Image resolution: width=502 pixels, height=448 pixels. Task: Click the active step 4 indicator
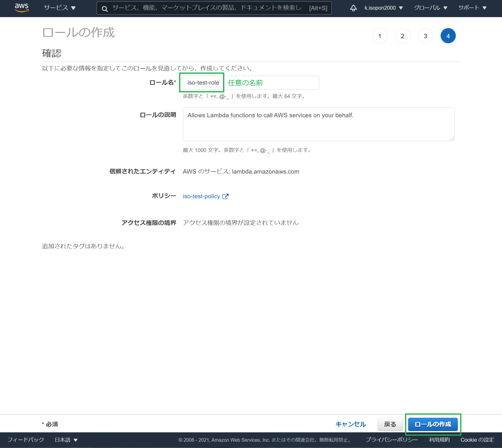click(x=448, y=36)
